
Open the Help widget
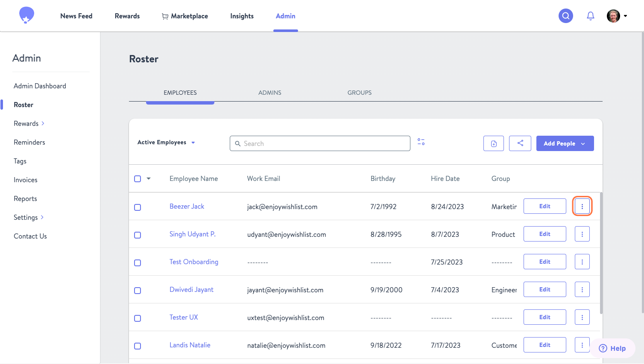coord(612,348)
